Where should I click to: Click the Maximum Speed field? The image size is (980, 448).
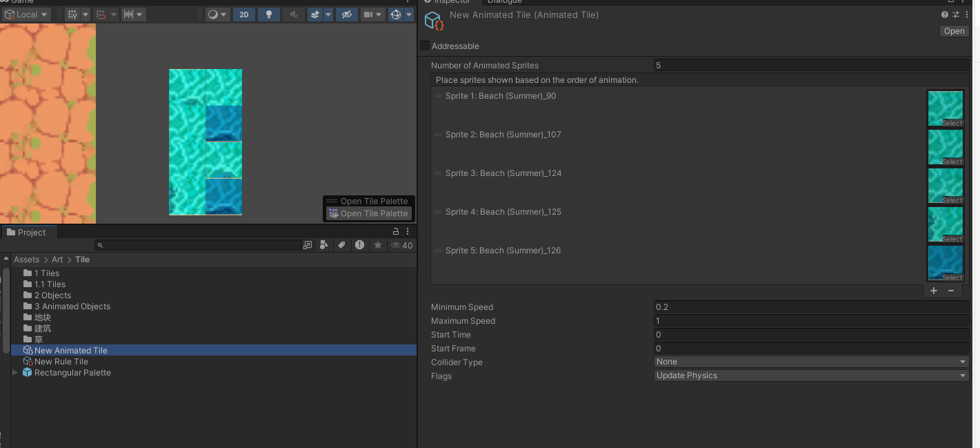(x=812, y=321)
